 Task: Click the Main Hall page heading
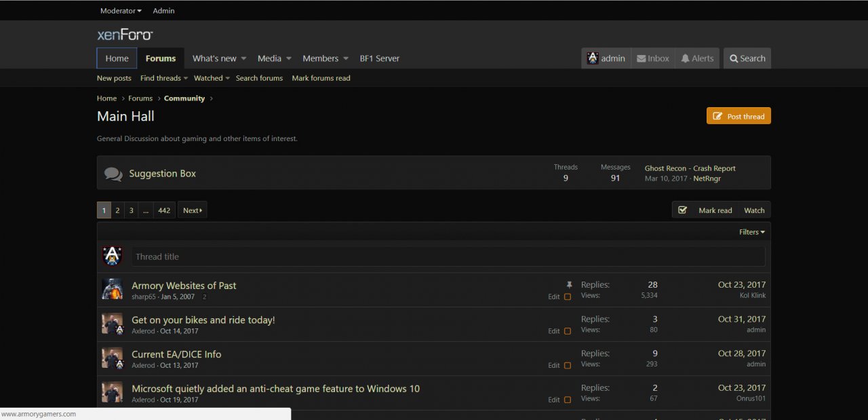point(125,116)
